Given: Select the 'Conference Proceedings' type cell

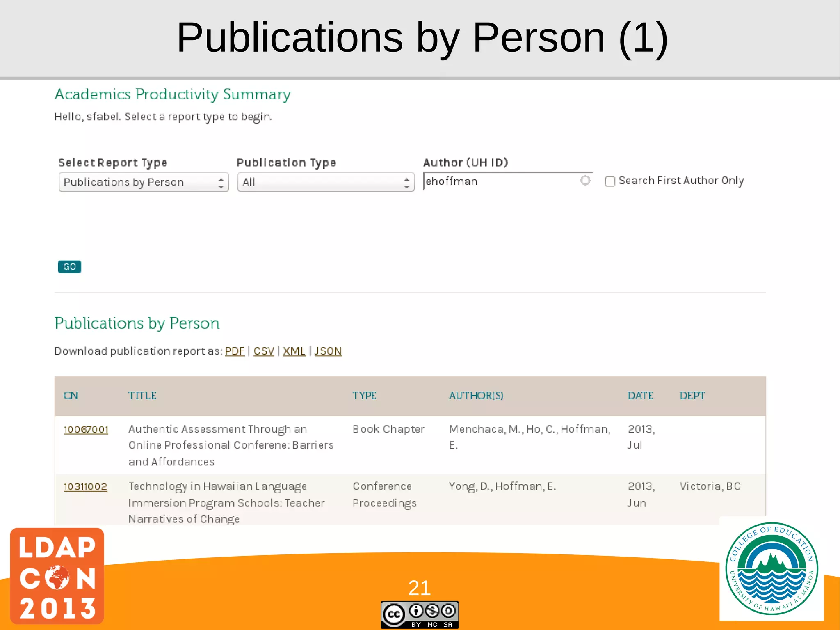Looking at the screenshot, I should 385,495.
